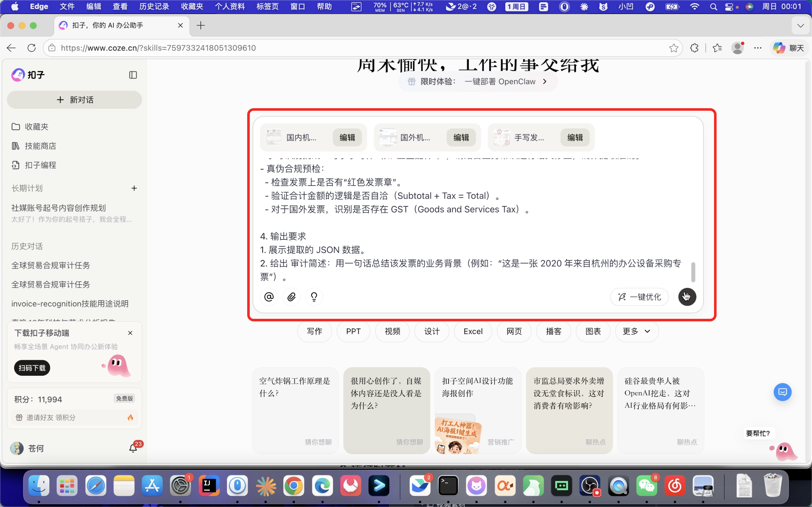
Task: Reload the page in Edge
Action: coord(31,48)
